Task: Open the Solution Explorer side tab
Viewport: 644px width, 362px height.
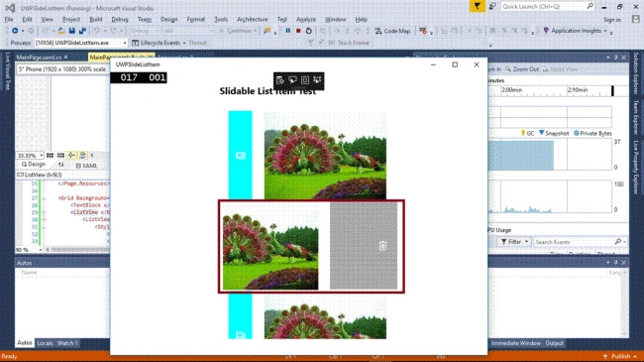Action: pyautogui.click(x=636, y=73)
